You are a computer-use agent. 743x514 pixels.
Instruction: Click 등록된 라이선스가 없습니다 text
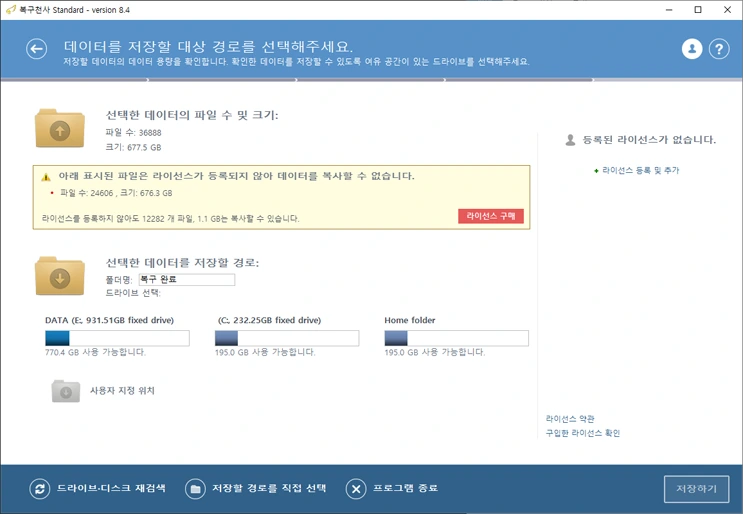coord(649,139)
